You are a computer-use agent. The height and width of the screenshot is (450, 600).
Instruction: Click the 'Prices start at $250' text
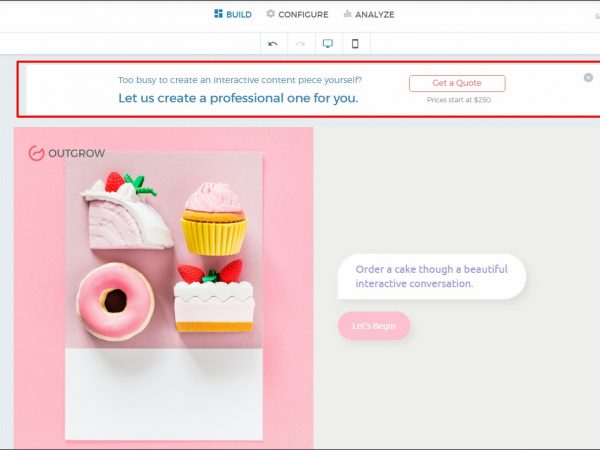coord(458,100)
